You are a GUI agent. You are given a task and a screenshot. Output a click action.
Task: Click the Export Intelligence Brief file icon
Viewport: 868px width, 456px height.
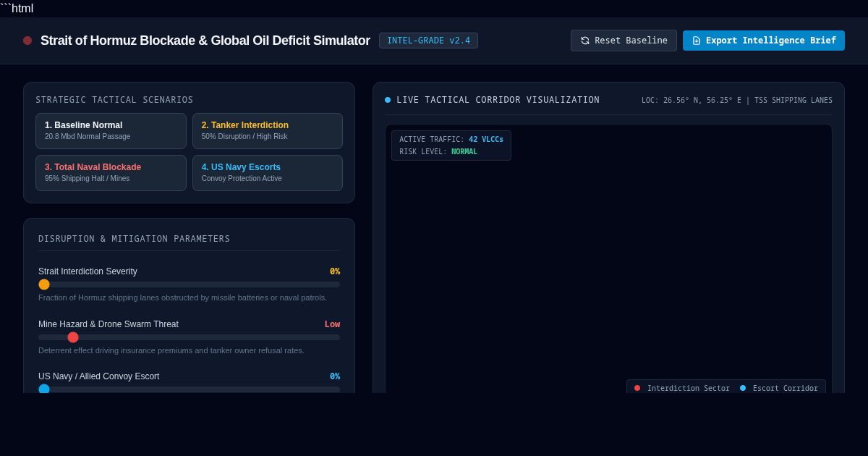[x=697, y=41]
